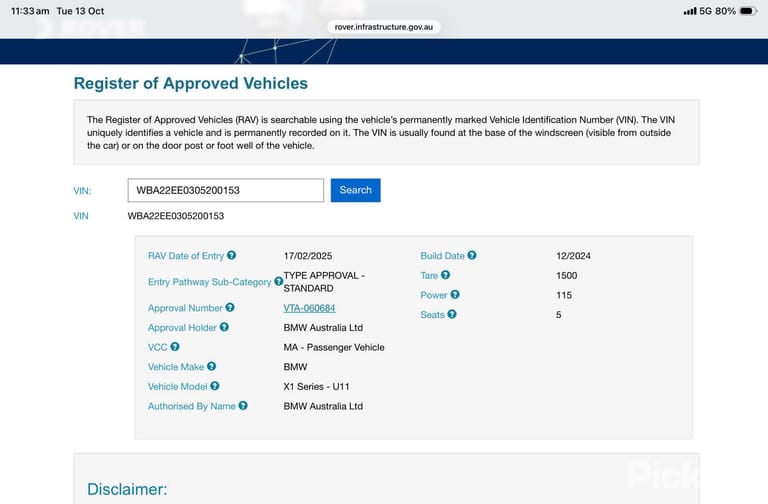Select Build Date value 12/2024
768x504 pixels.
pyautogui.click(x=573, y=256)
